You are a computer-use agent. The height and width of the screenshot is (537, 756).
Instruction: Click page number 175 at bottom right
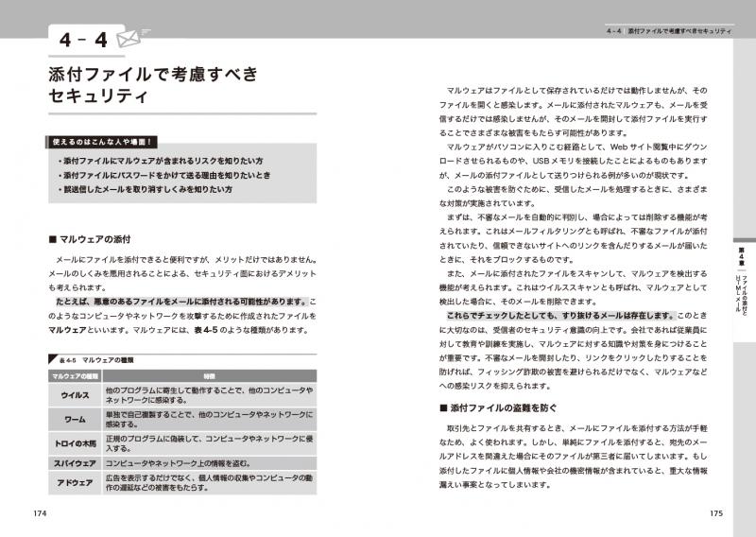pyautogui.click(x=716, y=512)
